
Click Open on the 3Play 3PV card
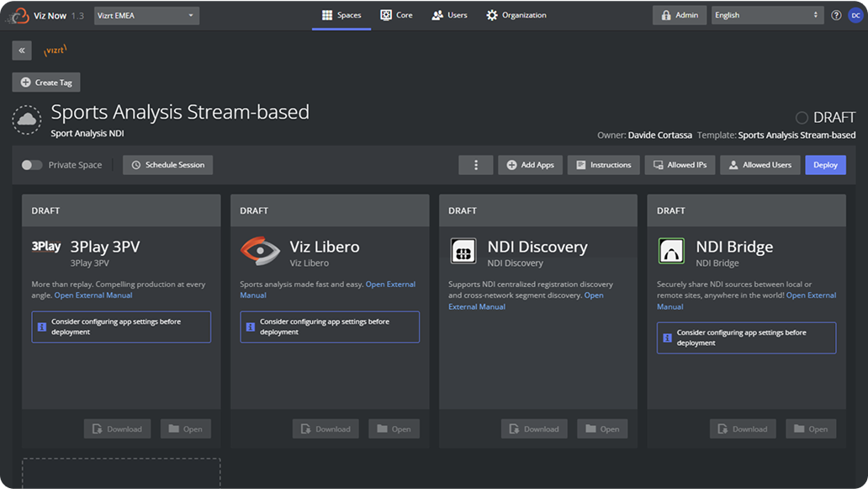[x=185, y=428]
